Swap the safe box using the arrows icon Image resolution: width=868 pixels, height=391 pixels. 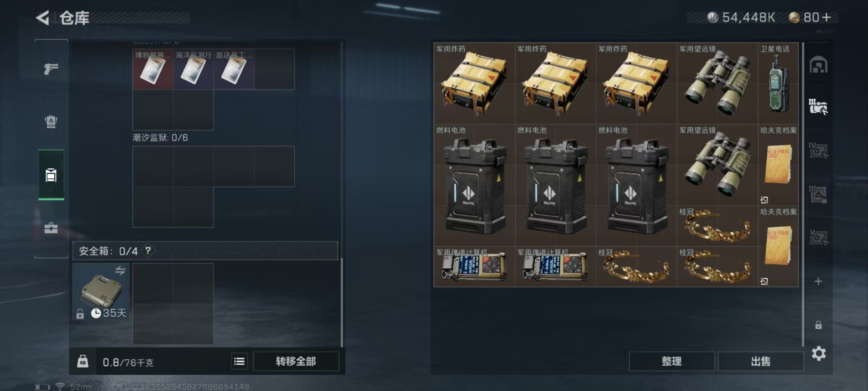pos(120,270)
